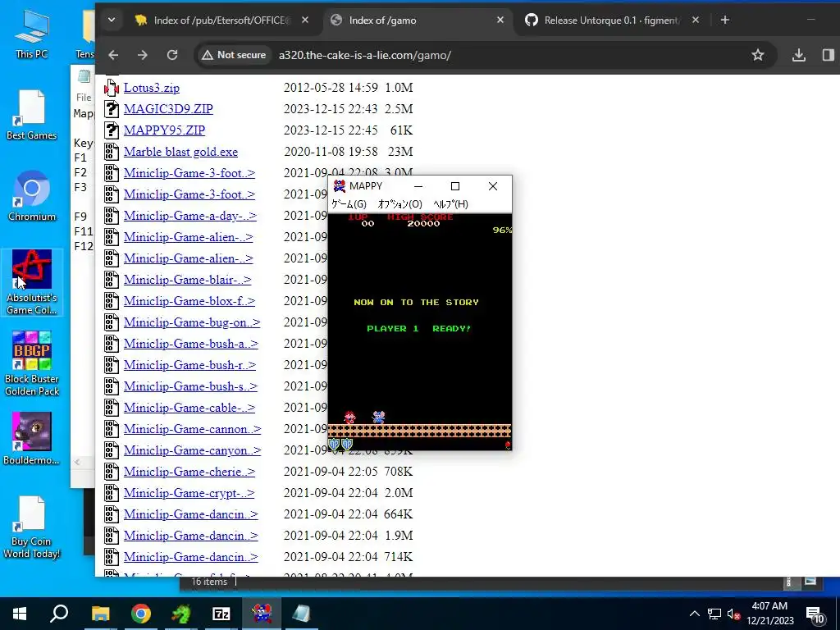The image size is (840, 630).
Task: Open green dragon taskbar app
Action: point(181,614)
